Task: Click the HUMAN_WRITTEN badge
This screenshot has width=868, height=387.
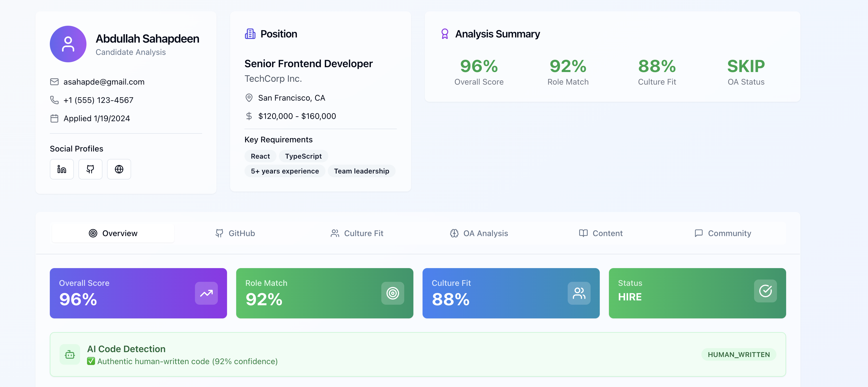Action: coord(739,354)
